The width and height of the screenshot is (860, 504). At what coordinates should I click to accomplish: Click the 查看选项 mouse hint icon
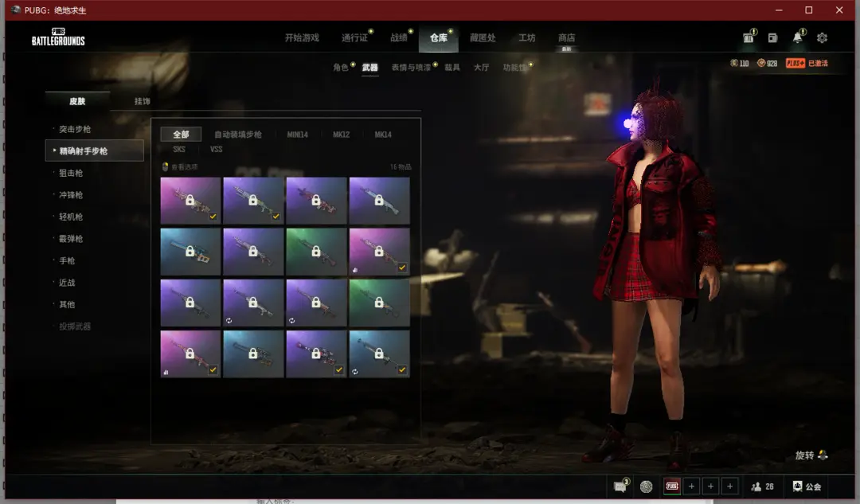165,166
